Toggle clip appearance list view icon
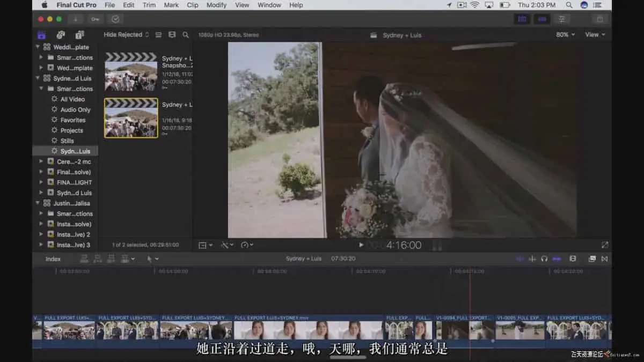 (x=158, y=35)
